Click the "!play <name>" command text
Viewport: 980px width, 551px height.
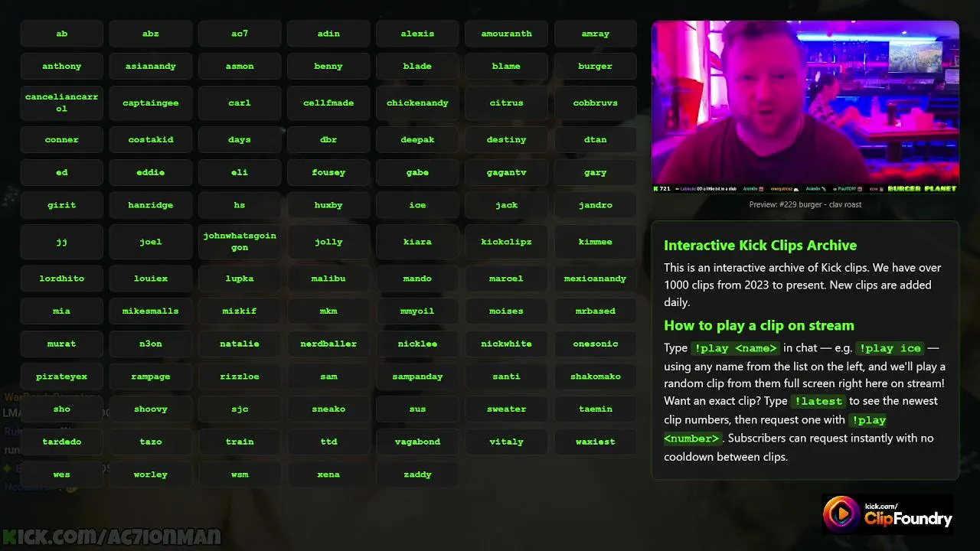click(734, 348)
